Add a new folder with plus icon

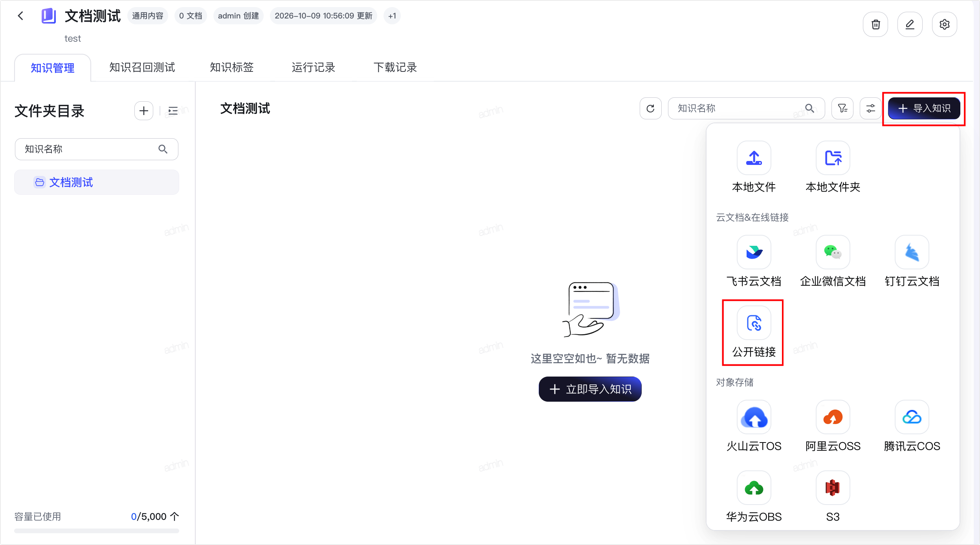point(144,111)
